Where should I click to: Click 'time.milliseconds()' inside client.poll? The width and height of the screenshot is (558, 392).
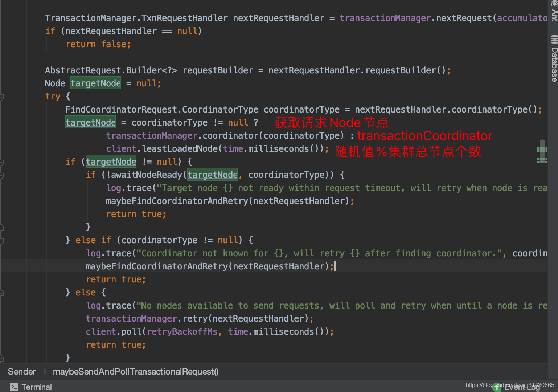[278, 332]
